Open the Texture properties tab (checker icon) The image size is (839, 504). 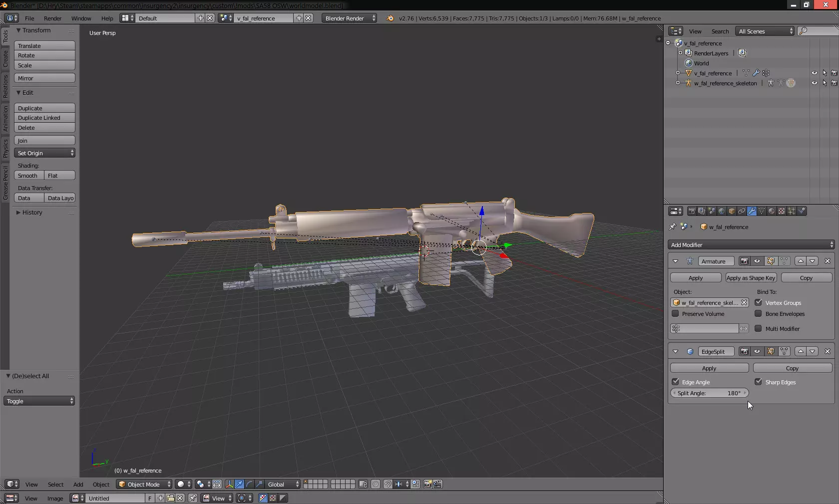click(x=782, y=211)
